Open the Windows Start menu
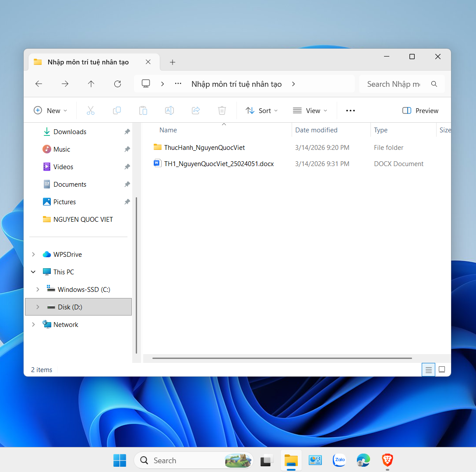This screenshot has height=472, width=476. tap(120, 461)
